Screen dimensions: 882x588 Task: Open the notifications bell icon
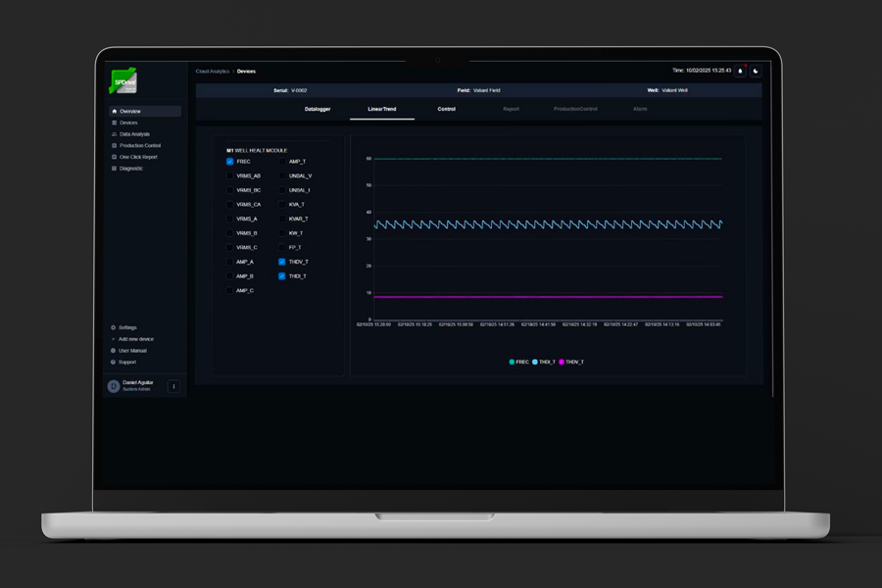click(x=740, y=71)
